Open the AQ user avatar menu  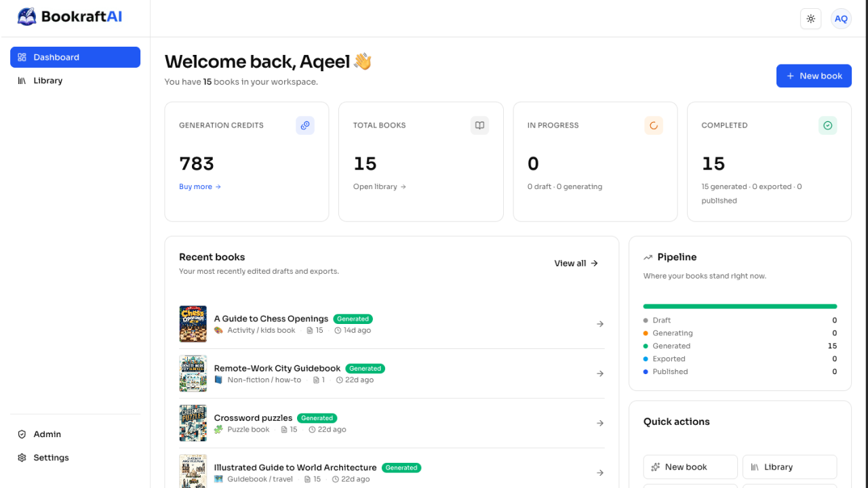[x=841, y=19]
